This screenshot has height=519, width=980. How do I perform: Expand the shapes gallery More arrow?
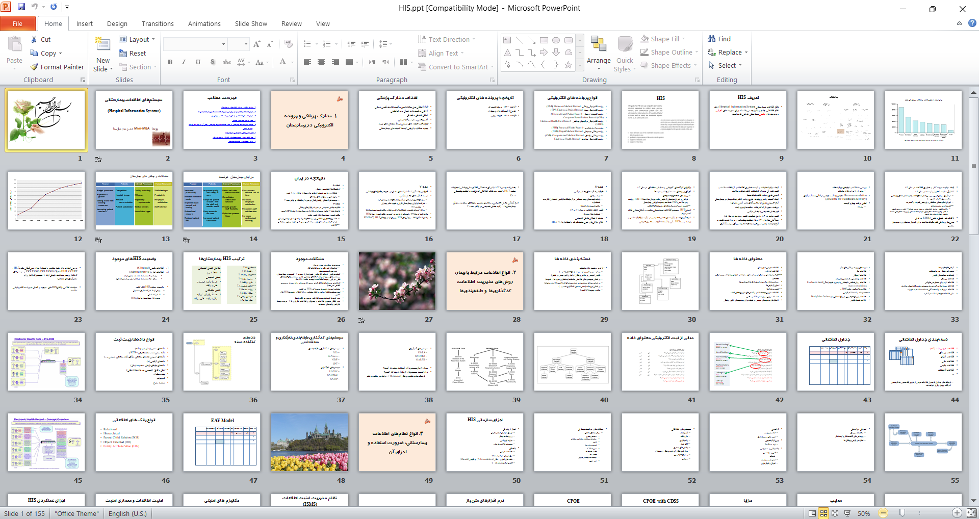click(x=580, y=66)
